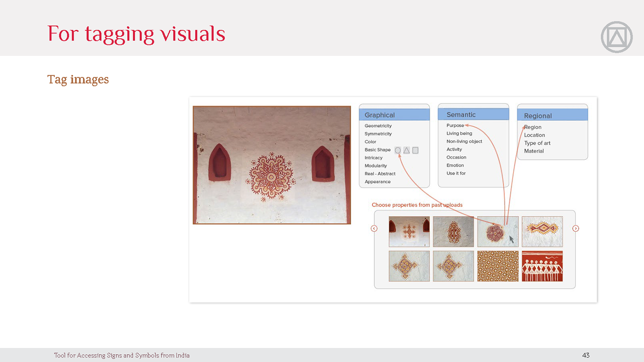The width and height of the screenshot is (644, 362).
Task: Select the Purpose property in Semantic
Action: 455,125
